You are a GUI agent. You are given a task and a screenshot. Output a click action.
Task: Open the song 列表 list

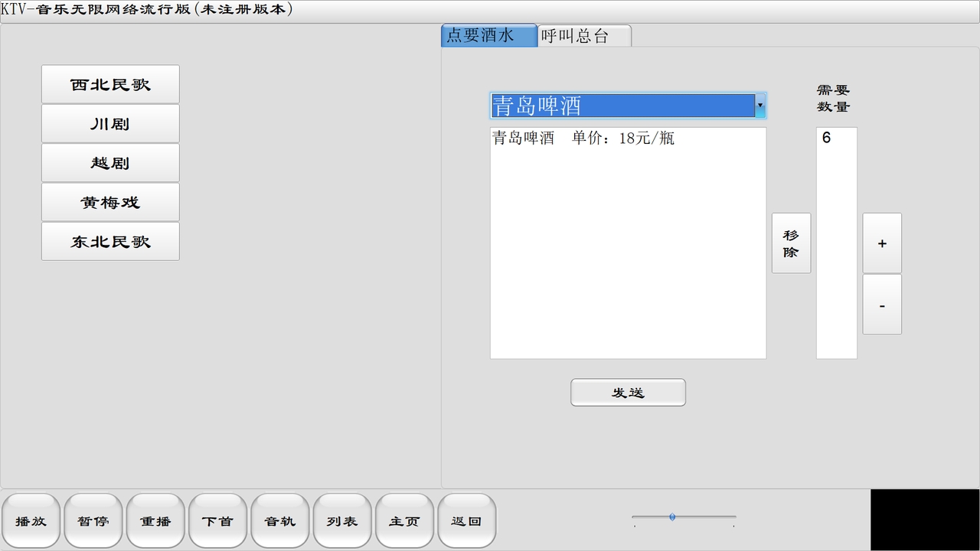(x=342, y=521)
